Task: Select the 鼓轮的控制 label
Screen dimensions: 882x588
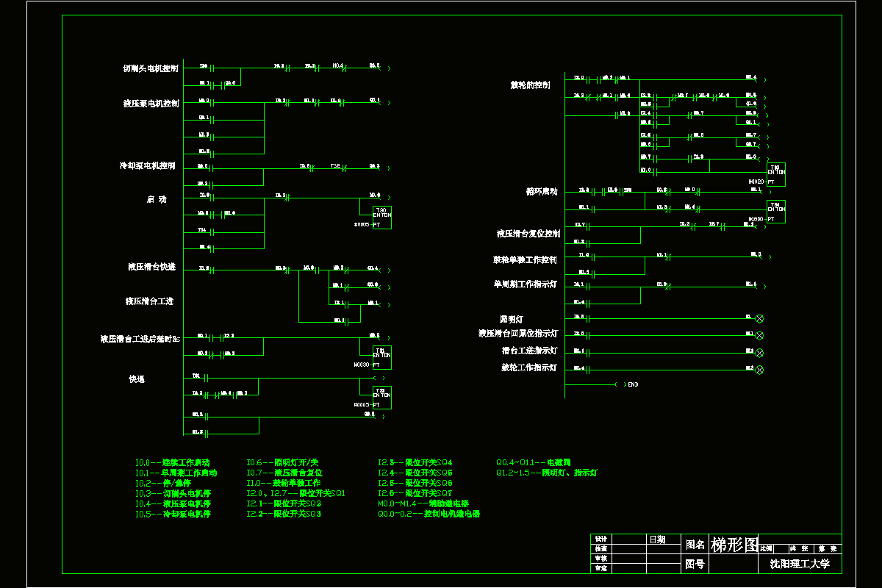Action: coord(530,85)
